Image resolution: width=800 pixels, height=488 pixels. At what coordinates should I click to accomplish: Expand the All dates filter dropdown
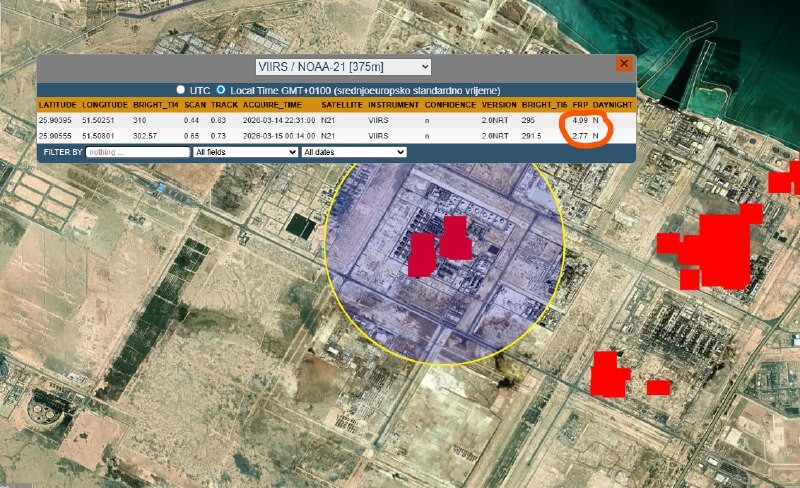[x=354, y=152]
